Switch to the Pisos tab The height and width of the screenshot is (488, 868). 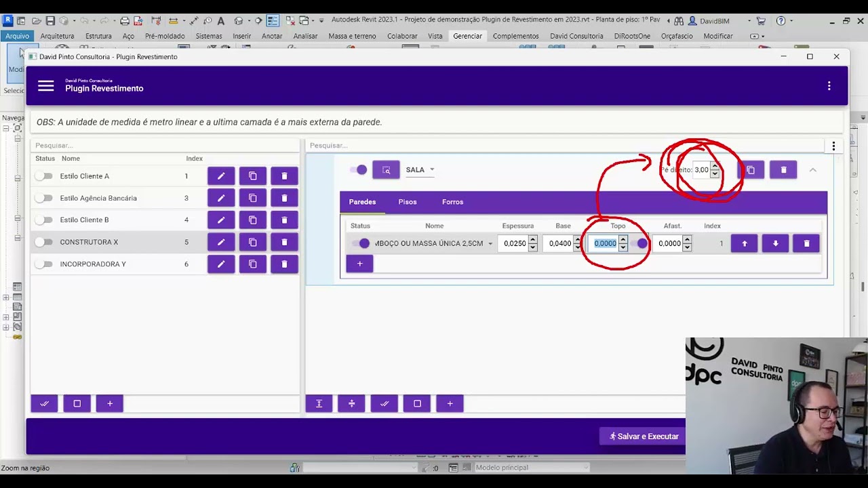(x=408, y=202)
